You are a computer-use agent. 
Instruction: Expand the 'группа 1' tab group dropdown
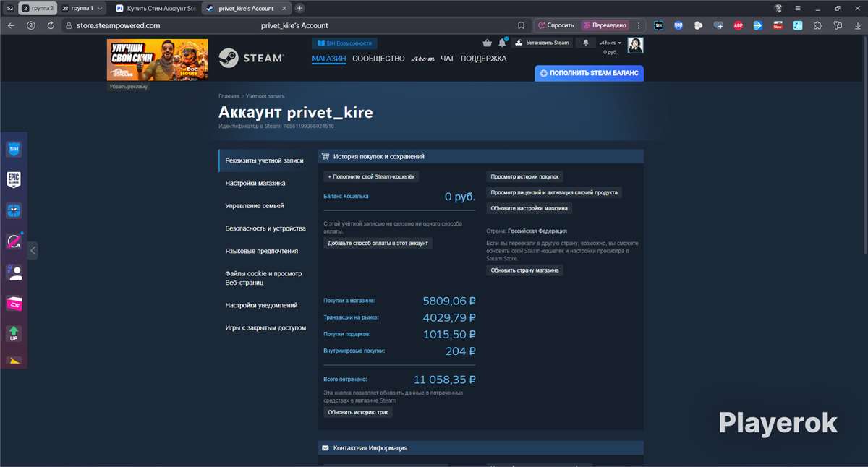coord(100,8)
